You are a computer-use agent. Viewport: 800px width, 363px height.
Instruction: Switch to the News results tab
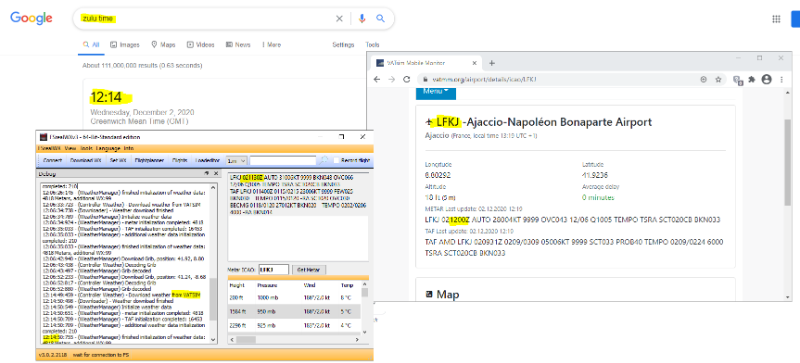(238, 45)
